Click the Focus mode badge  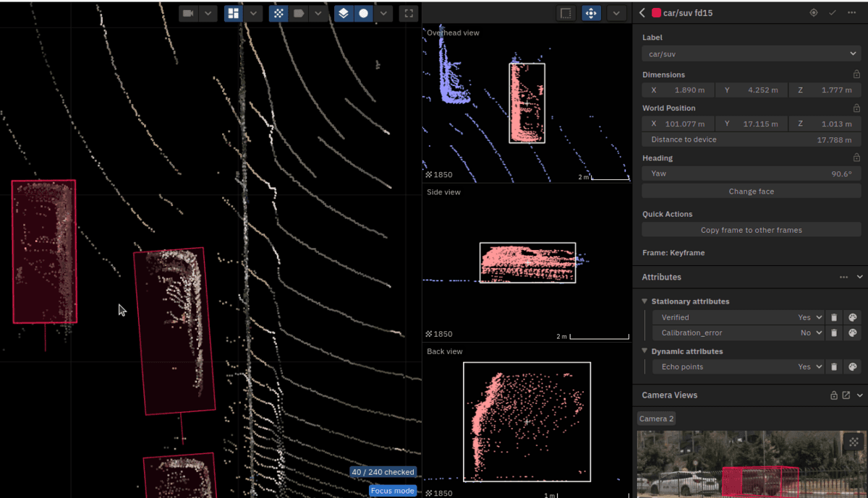click(393, 491)
